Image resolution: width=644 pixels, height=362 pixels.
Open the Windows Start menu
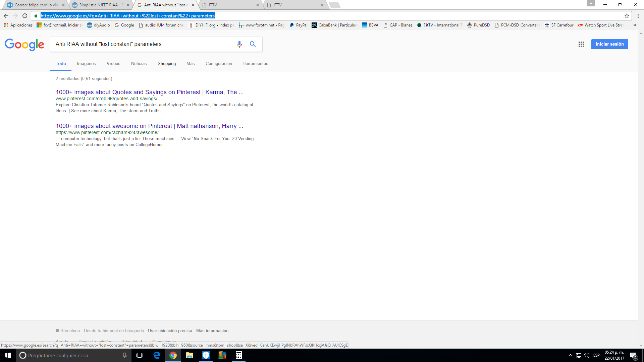click(x=8, y=355)
